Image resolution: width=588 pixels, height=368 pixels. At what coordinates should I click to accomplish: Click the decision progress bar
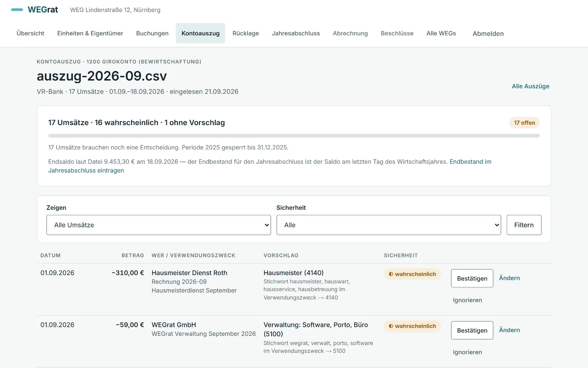(x=294, y=136)
